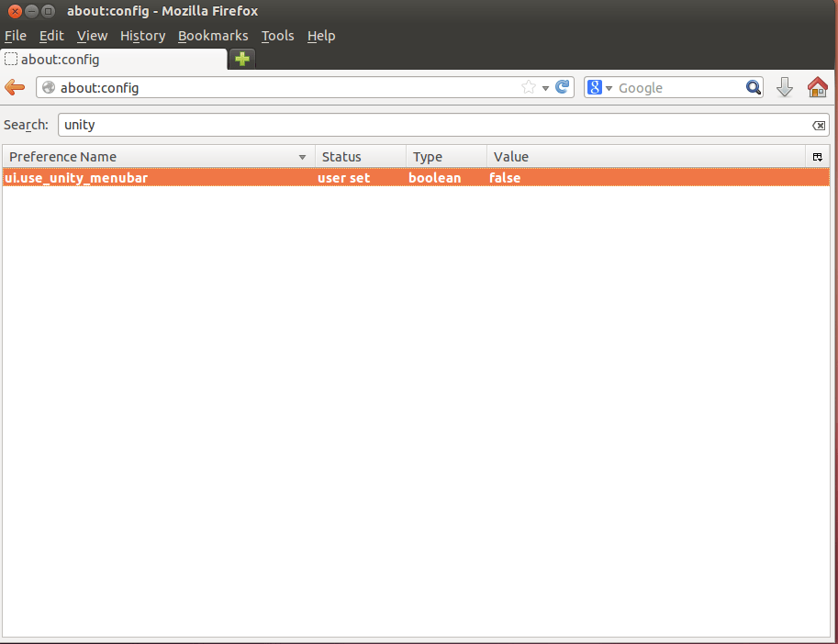Click the Help menu item
Image resolution: width=838 pixels, height=644 pixels.
pyautogui.click(x=321, y=36)
